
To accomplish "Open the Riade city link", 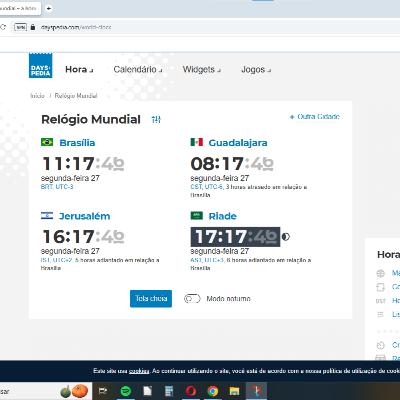I will [222, 216].
